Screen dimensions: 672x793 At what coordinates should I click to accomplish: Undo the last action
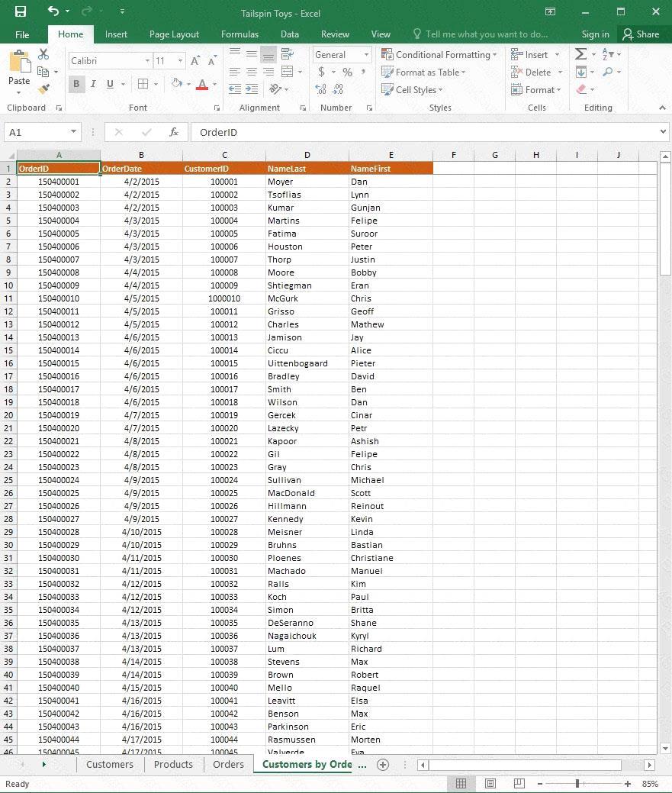(53, 11)
